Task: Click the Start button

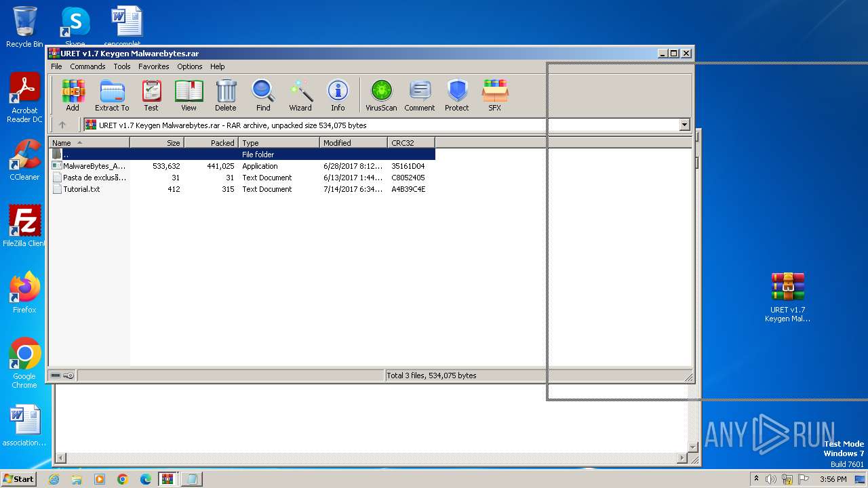Action: point(18,479)
